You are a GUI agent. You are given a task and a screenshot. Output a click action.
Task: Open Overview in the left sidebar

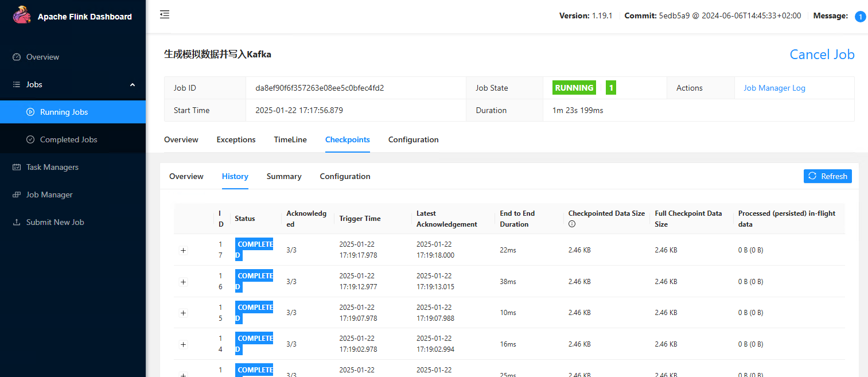42,57
